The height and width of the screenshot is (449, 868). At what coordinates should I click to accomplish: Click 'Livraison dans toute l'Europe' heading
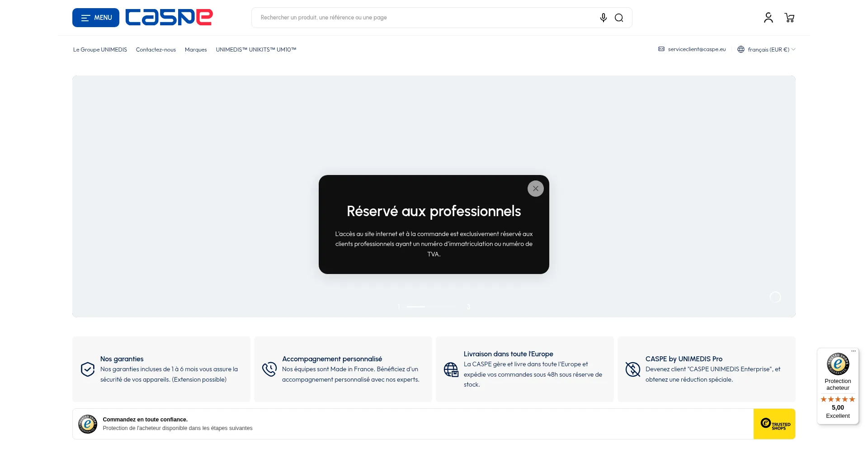[x=509, y=354]
